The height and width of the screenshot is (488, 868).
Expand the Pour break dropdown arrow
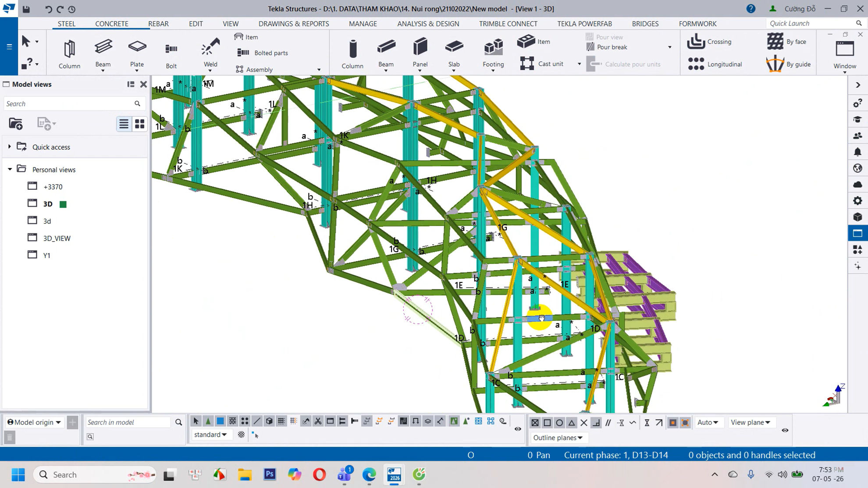click(x=669, y=47)
